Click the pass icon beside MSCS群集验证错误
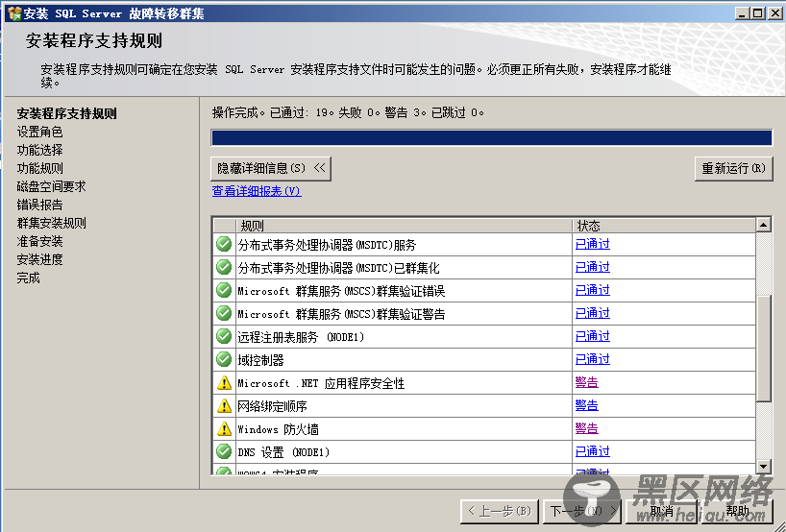 224,290
